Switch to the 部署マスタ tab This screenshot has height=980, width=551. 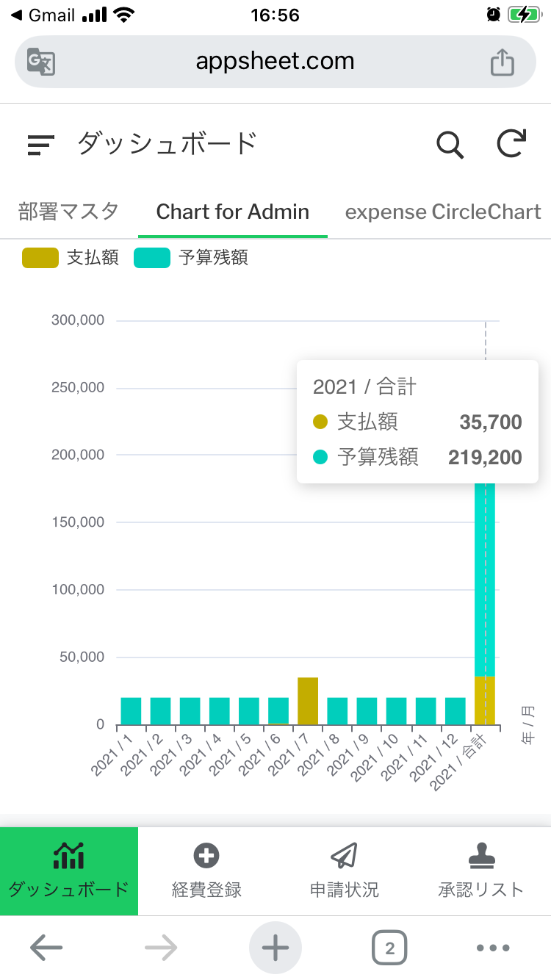click(68, 212)
